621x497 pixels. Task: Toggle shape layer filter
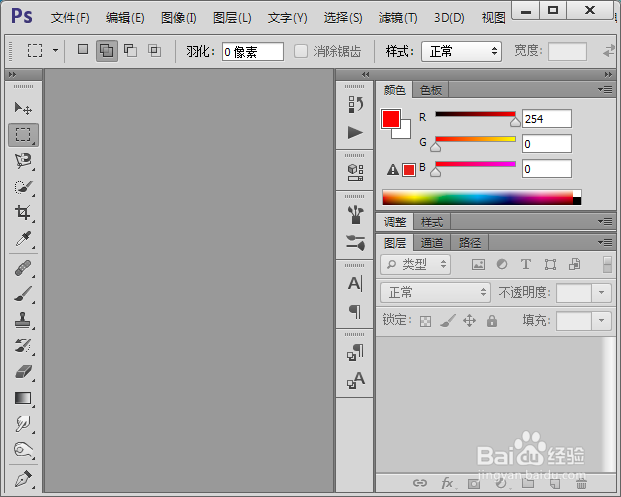(550, 265)
